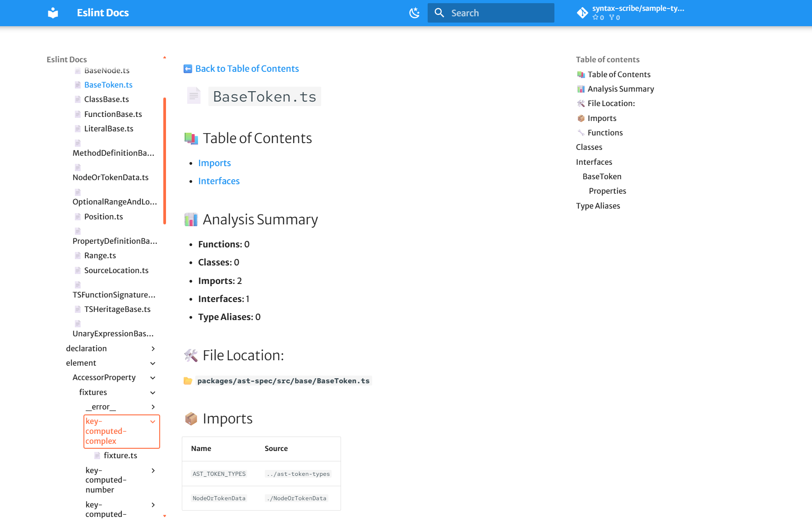This screenshot has height=530, width=812.
Task: Open BaseToken.ts in the sidebar
Action: (x=108, y=85)
